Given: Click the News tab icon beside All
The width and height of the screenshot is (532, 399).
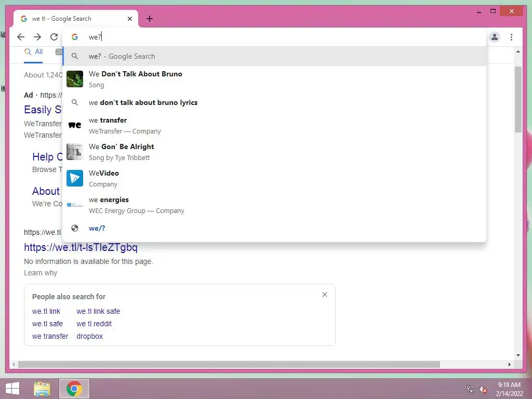Looking at the screenshot, I should 59,52.
